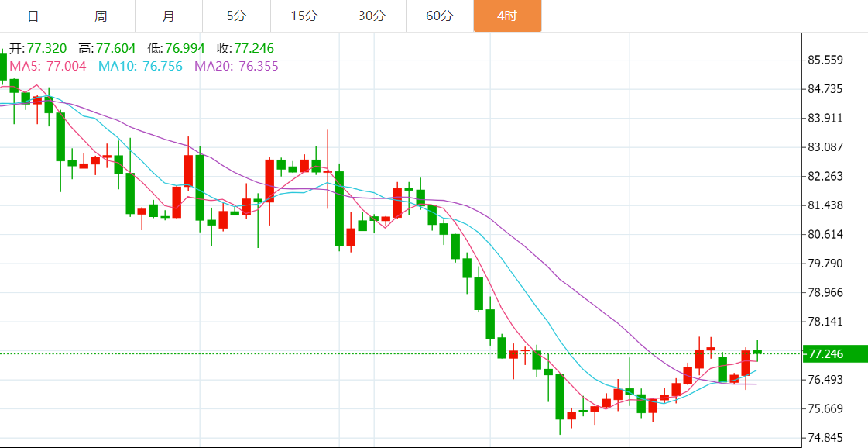Click the 83.911 price axis label
This screenshot has height=448, width=868.
point(825,118)
